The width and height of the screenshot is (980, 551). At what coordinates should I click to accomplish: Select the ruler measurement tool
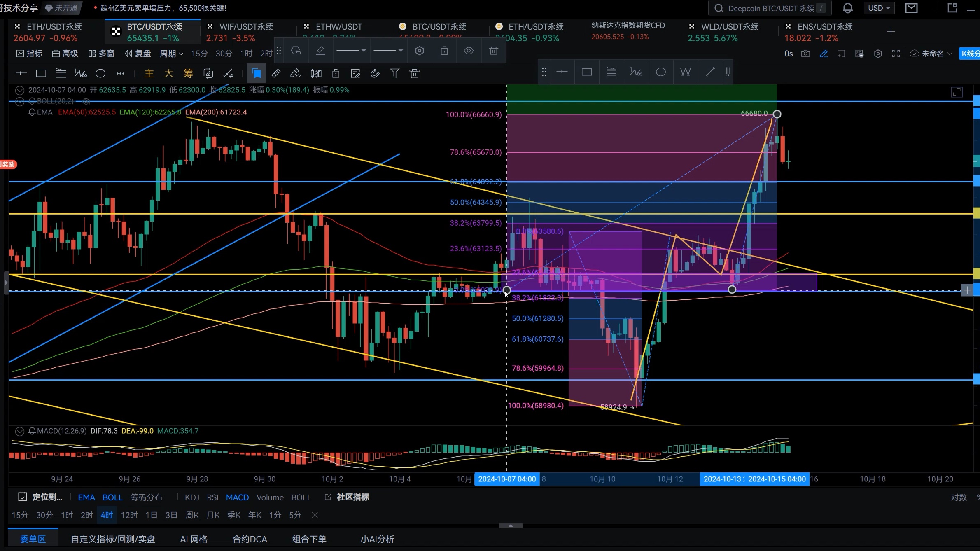pos(276,74)
